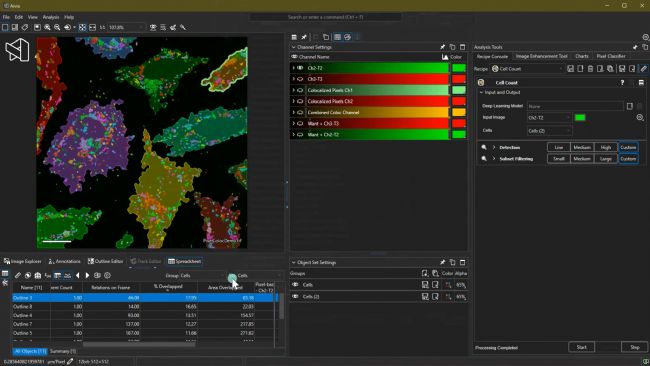Toggle visibility of the Cells group
650x366 pixels.
(x=295, y=284)
